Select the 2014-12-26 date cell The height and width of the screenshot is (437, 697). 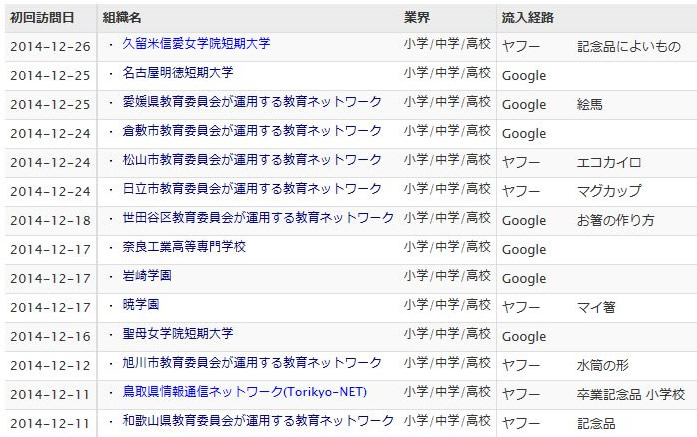[50, 46]
